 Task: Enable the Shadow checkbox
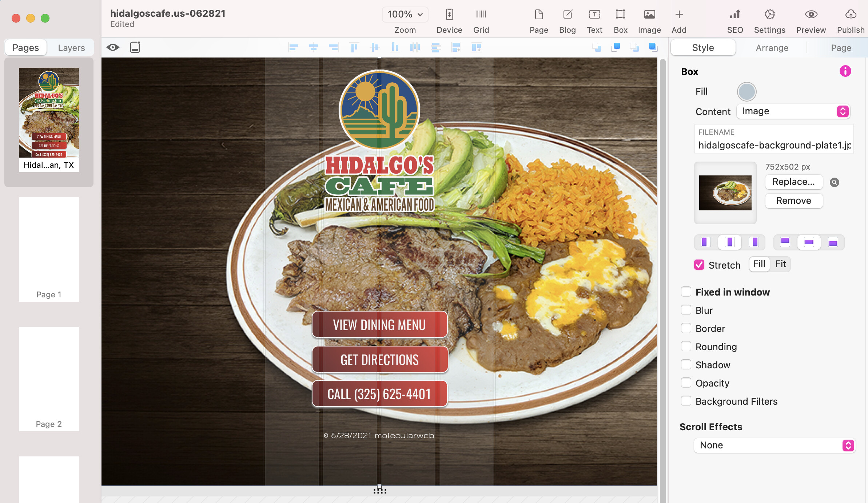pos(686,365)
